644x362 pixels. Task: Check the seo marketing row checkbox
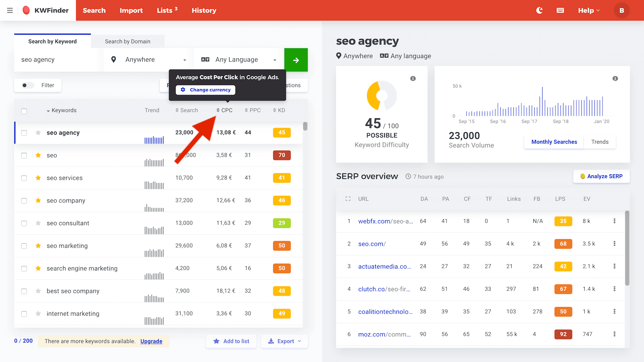coord(24,246)
